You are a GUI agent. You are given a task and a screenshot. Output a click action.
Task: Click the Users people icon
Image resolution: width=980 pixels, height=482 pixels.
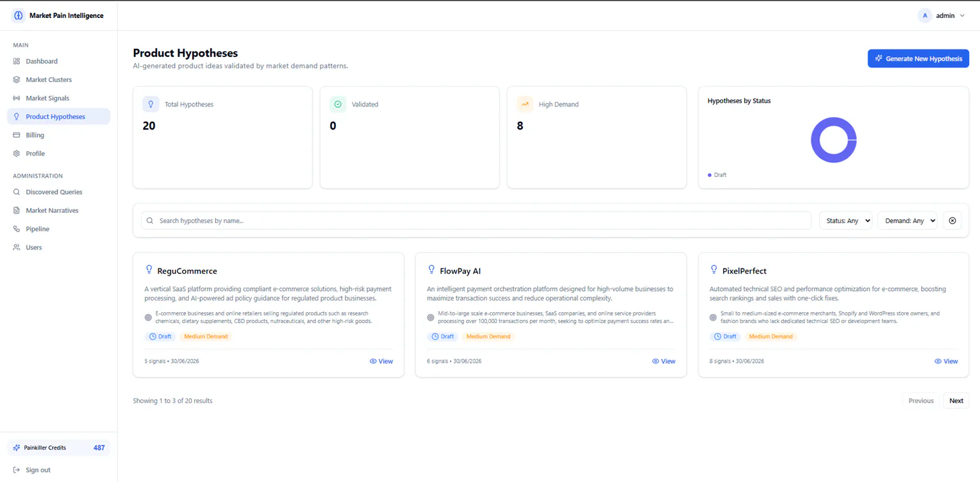pos(17,247)
